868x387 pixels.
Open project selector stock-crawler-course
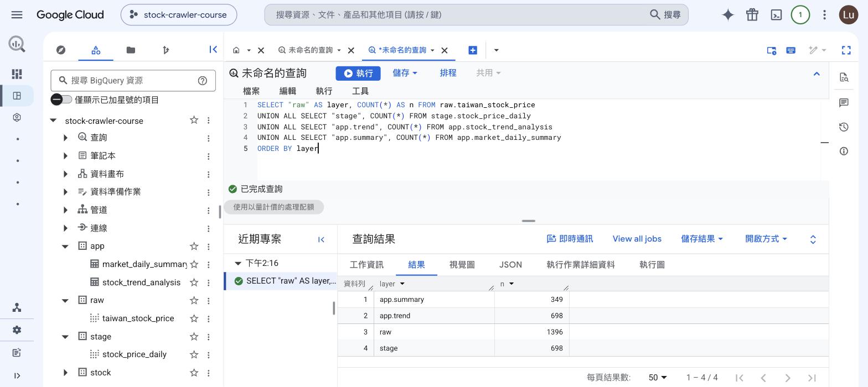pos(179,15)
